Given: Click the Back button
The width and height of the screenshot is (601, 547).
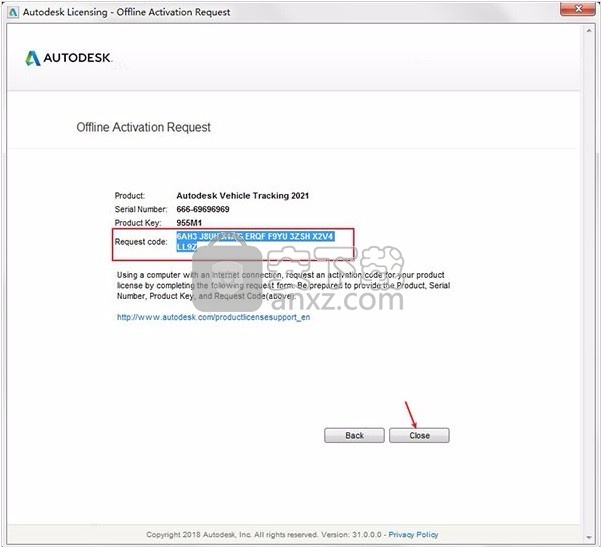Looking at the screenshot, I should click(x=354, y=435).
